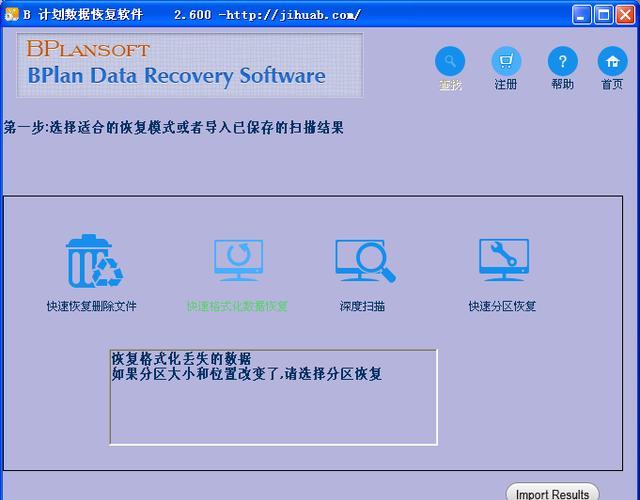Select the deep scan magnifier monitor icon
Viewport: 640px width, 500px height.
point(365,261)
